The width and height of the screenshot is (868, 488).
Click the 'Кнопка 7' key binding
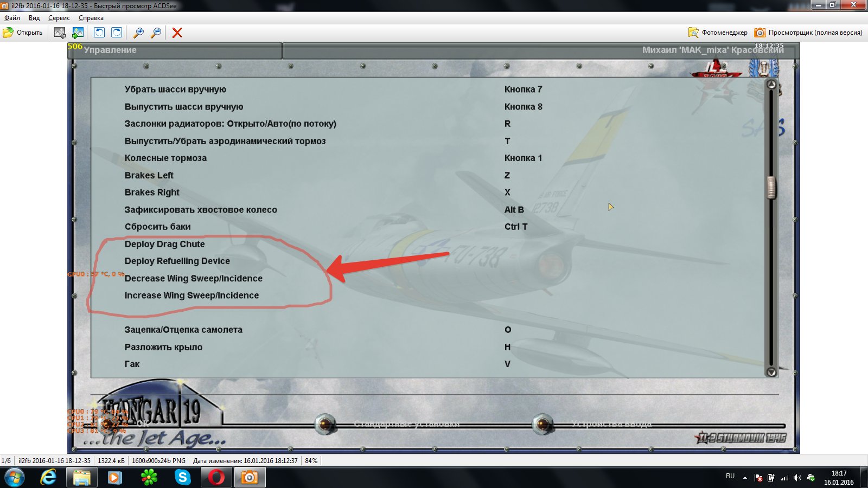pos(523,89)
